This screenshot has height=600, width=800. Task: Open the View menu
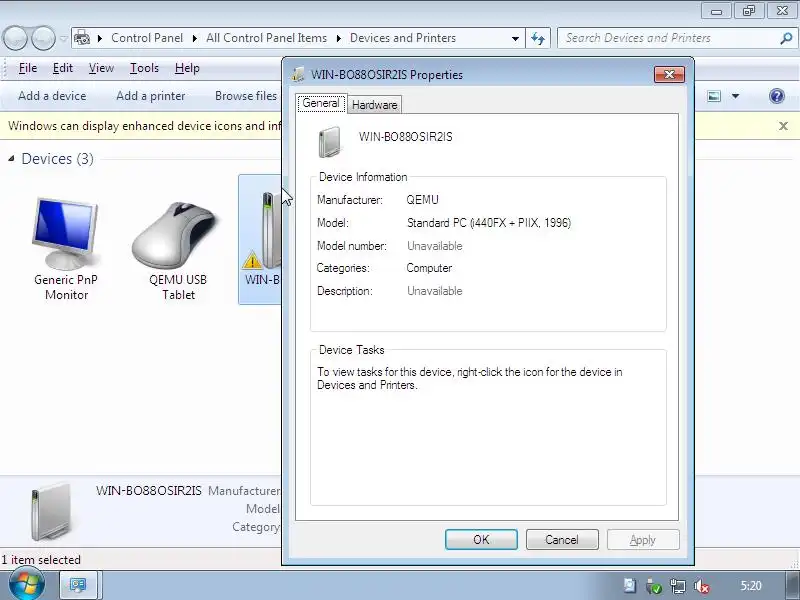click(x=101, y=68)
